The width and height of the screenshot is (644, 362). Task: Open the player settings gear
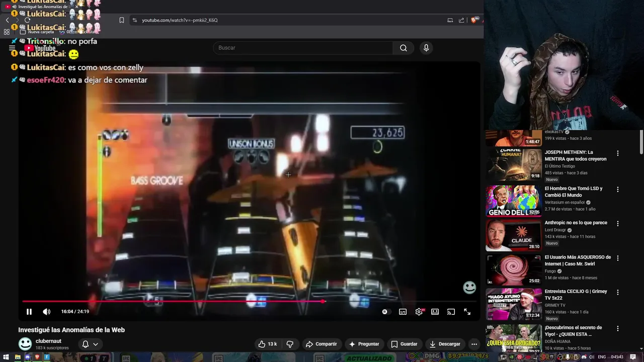pyautogui.click(x=419, y=312)
